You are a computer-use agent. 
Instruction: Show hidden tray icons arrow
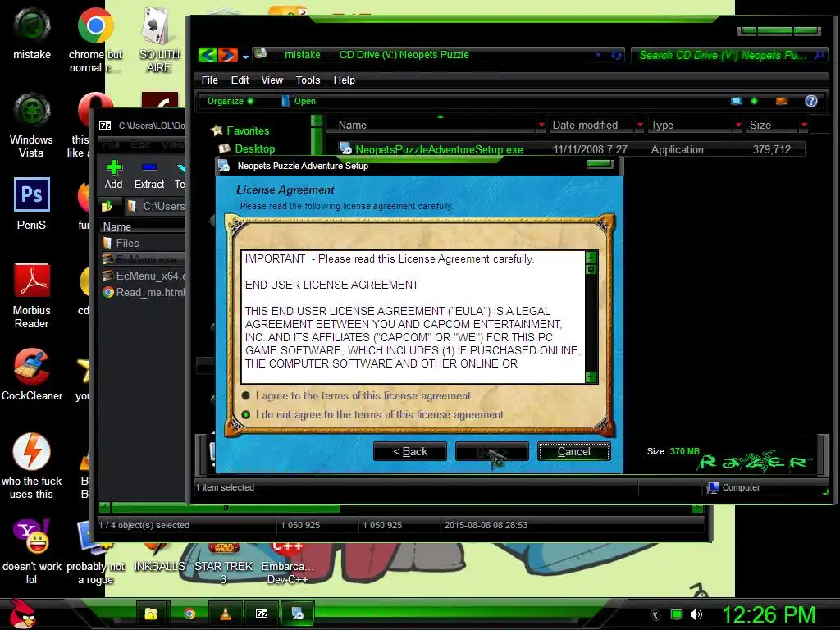(x=655, y=614)
